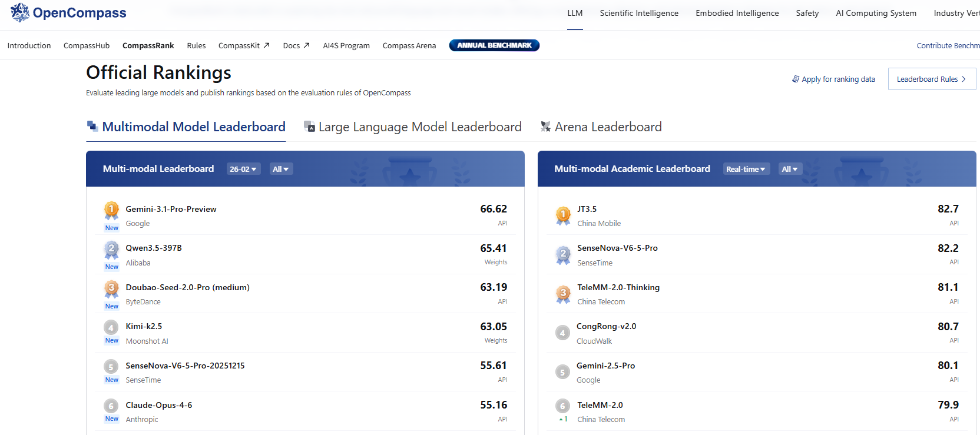Click the rank 6 badge beside TeleMM-2.0
The height and width of the screenshot is (435, 980).
562,406
